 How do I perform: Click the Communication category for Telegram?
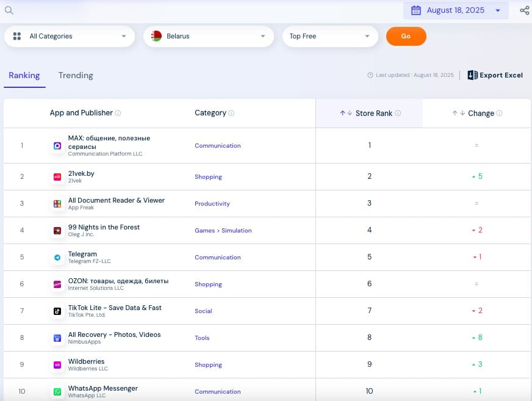pos(217,258)
